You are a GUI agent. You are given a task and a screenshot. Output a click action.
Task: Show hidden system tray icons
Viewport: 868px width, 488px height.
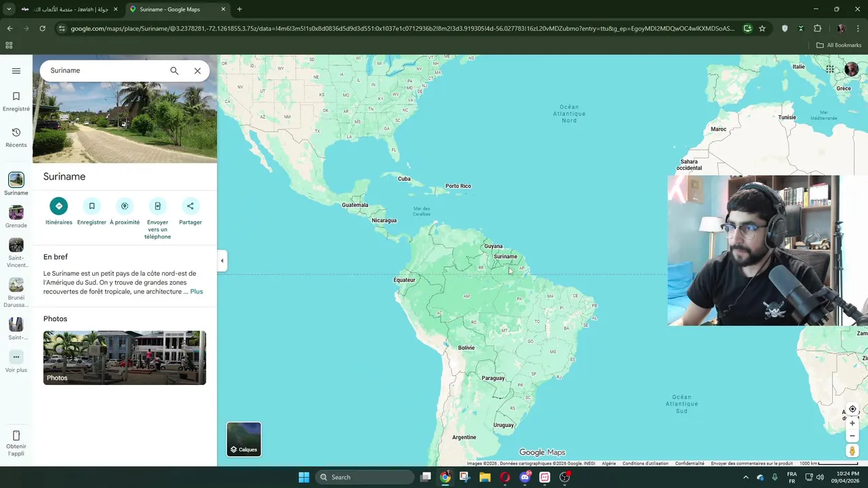[x=746, y=477]
